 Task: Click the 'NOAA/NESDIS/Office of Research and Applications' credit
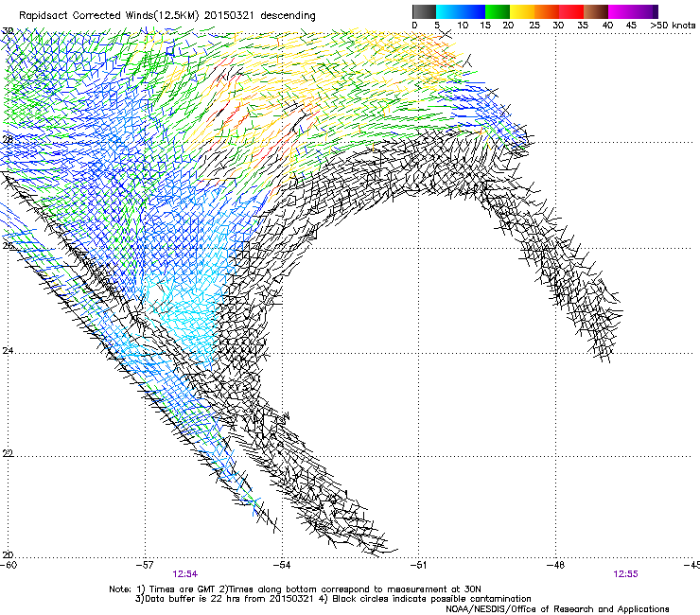[x=557, y=609]
